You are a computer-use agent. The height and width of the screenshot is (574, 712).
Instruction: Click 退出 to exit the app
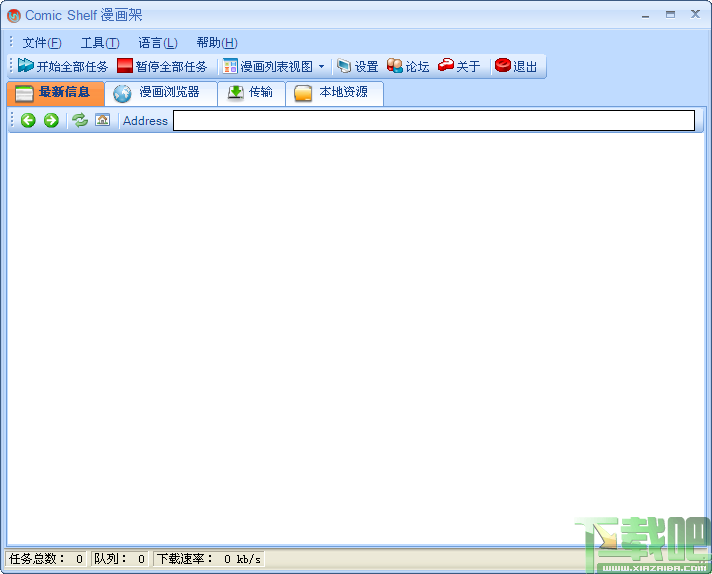click(x=516, y=66)
